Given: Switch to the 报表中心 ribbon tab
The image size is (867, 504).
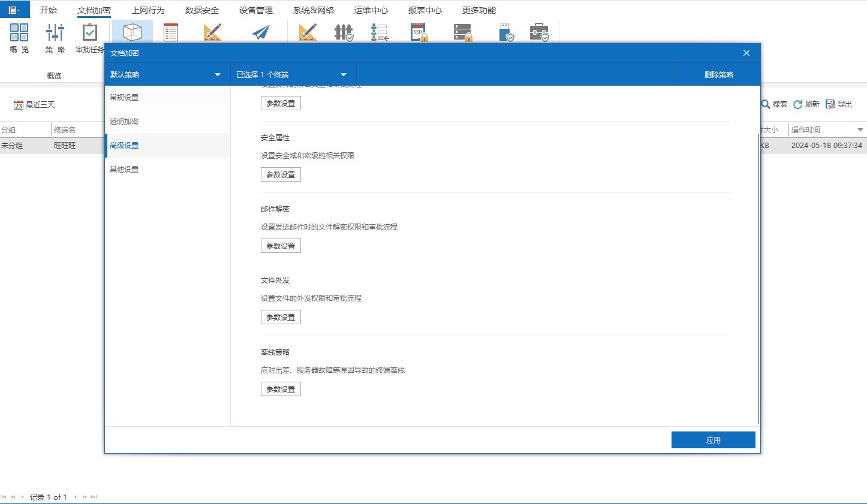Looking at the screenshot, I should (x=425, y=10).
